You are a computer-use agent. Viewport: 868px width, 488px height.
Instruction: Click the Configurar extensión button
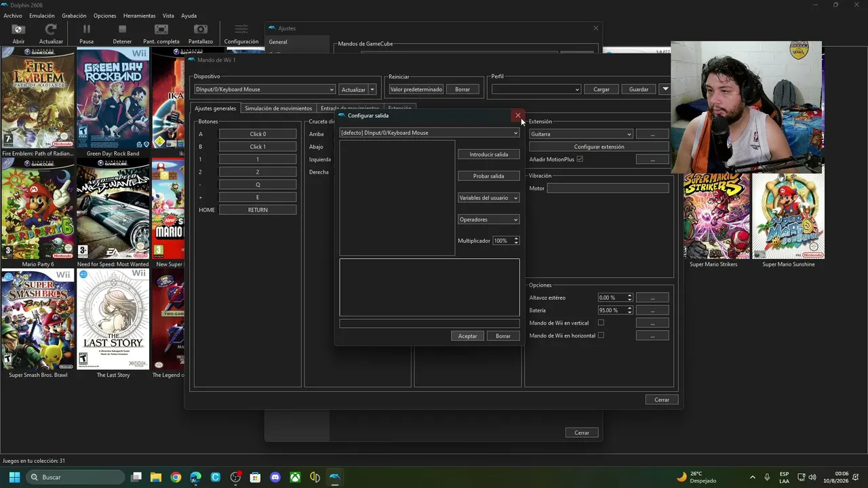pos(599,146)
